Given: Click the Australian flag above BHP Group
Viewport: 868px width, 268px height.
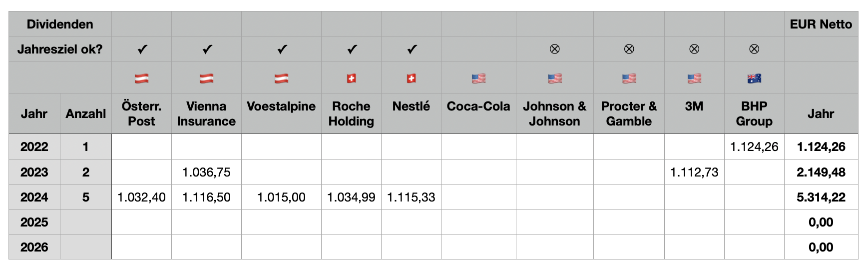Looking at the screenshot, I should [x=754, y=78].
